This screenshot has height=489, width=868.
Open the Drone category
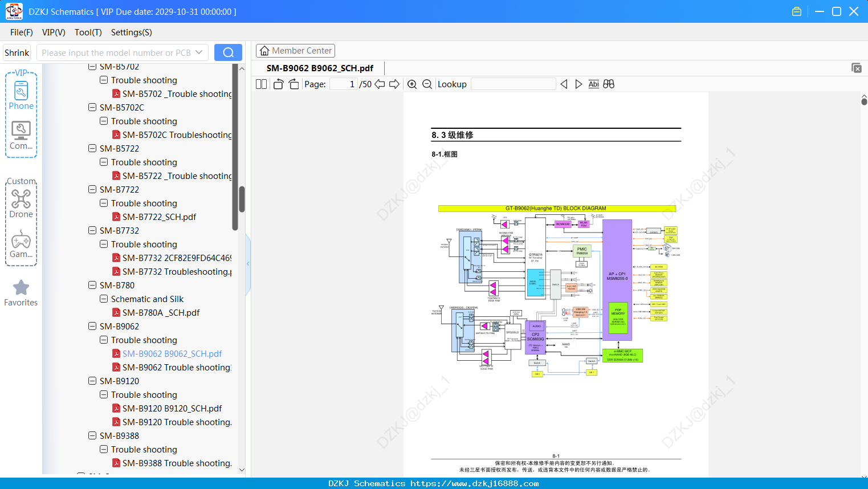click(x=21, y=203)
